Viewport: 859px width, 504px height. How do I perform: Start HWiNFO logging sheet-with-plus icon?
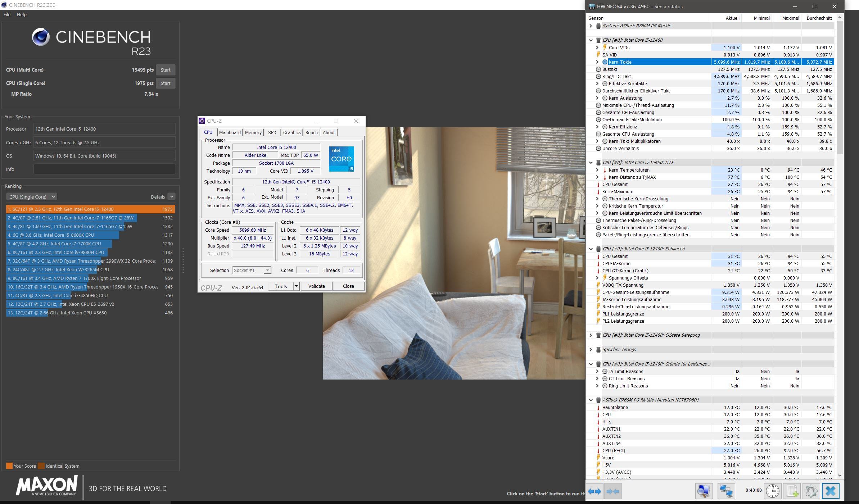(792, 491)
